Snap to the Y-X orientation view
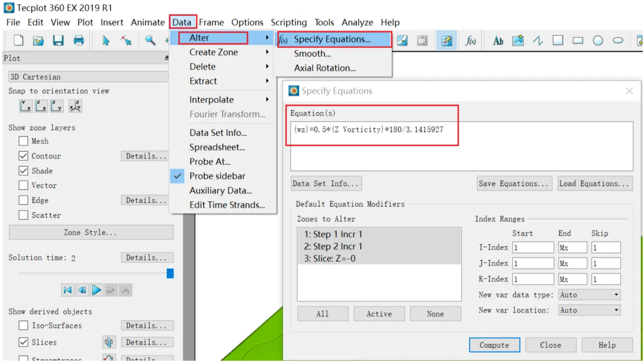This screenshot has height=364, width=643. (x=26, y=106)
